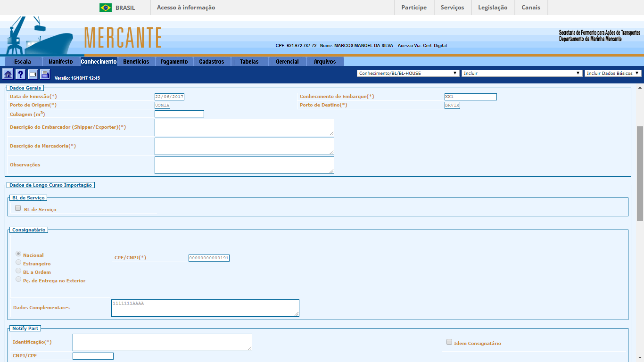Viewport: 644px width, 362px height.
Task: Click the card icon next to help
Action: pos(33,74)
